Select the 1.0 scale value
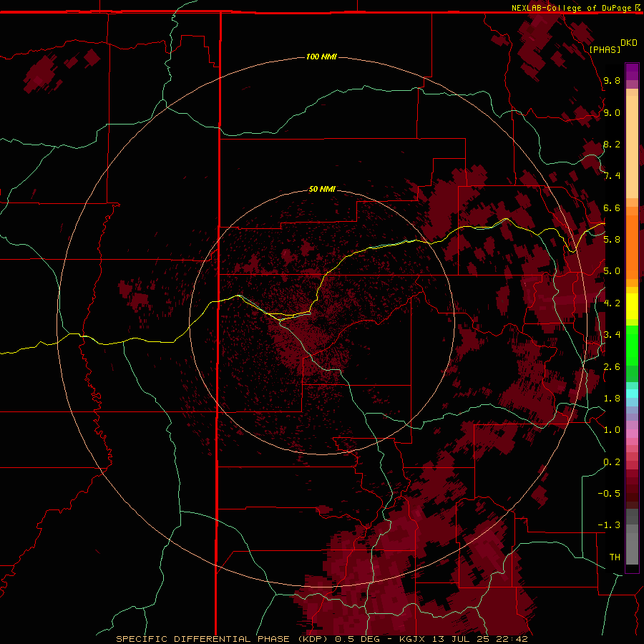Screen dimensions: 644x644 612,429
